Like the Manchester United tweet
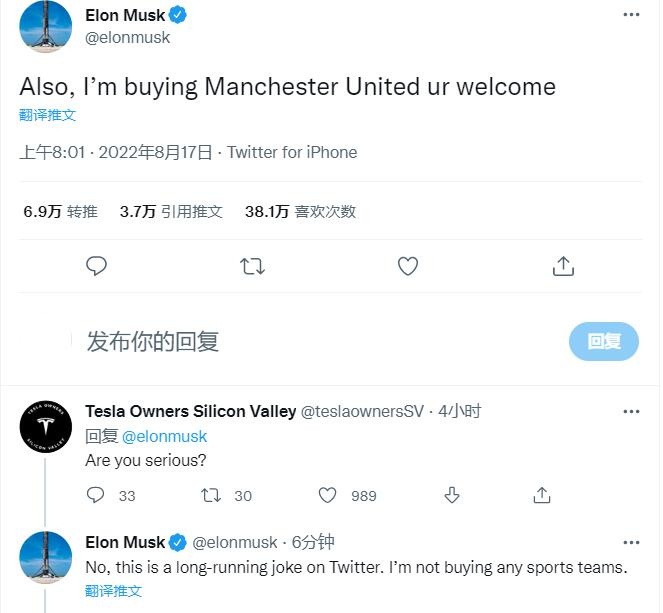Screen dimensions: 663x613 [x=407, y=266]
